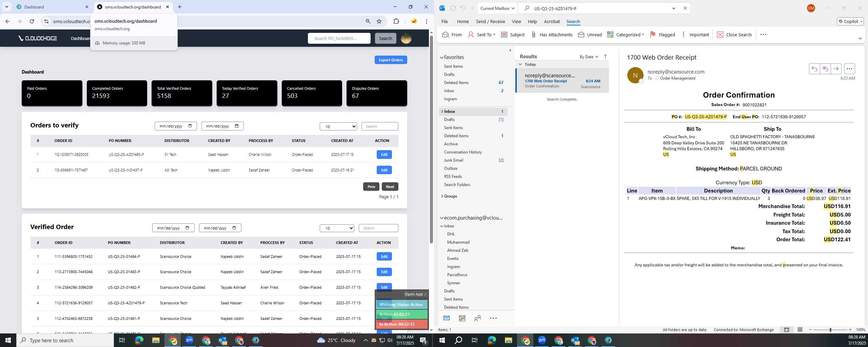Viewport: 868px width, 347px height.
Task: Open Zoom from the left taskbar
Action: (189, 340)
